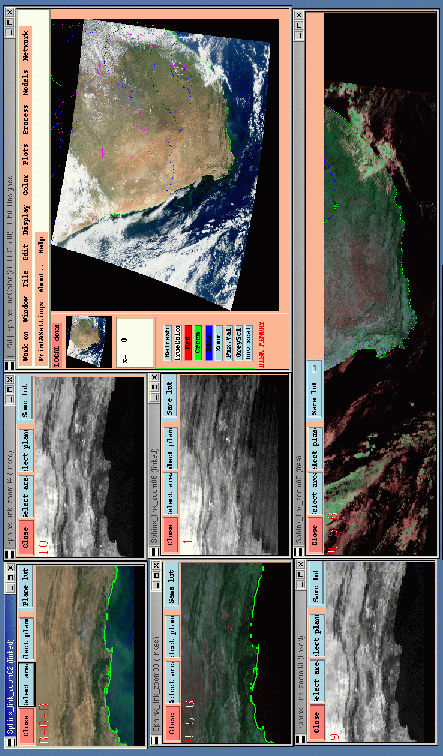443x756 pixels.
Task: Select the Green channel button
Action: tap(198, 343)
